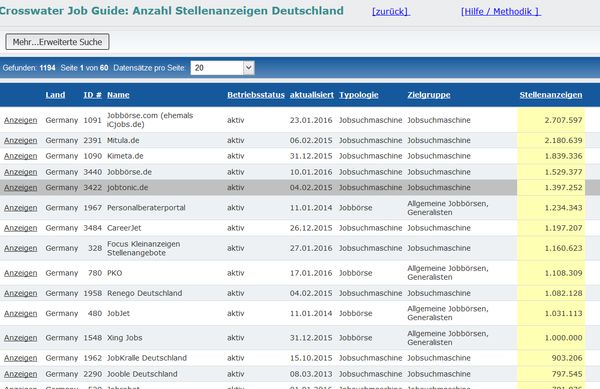Viewport: 600px width, 389px height.
Task: Click ID 3440 cell
Action: 93,172
